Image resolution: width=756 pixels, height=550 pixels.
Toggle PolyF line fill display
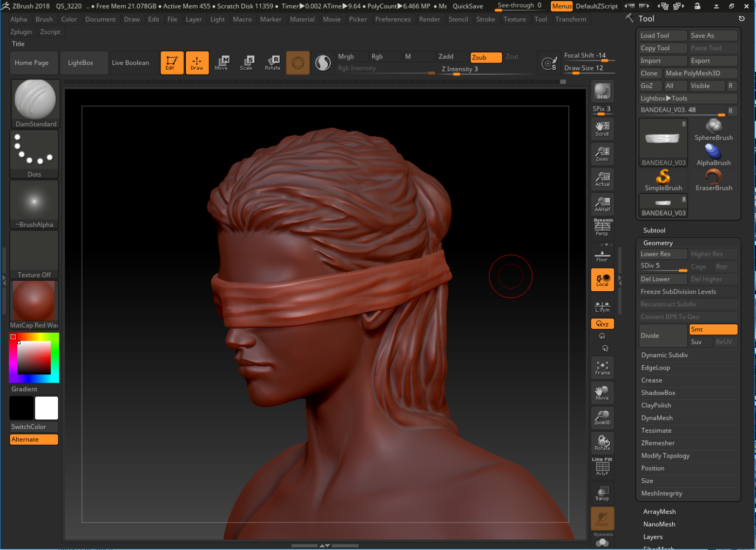click(x=602, y=468)
